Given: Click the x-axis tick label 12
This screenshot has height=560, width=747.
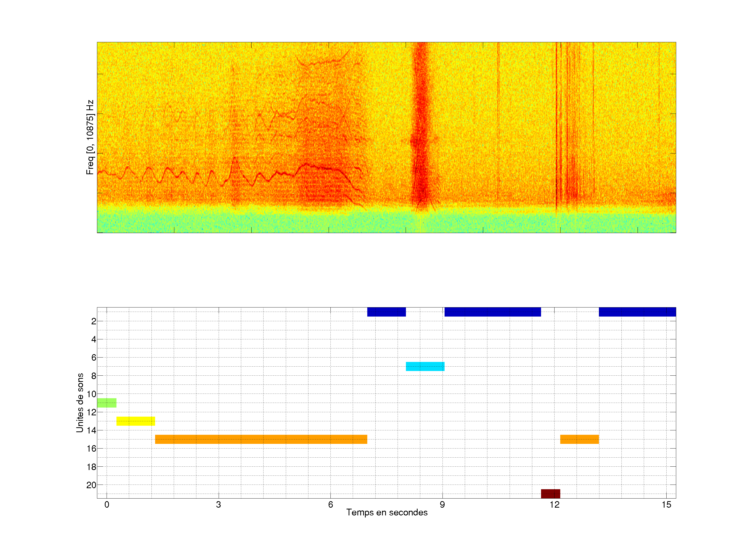Looking at the screenshot, I should [x=554, y=505].
